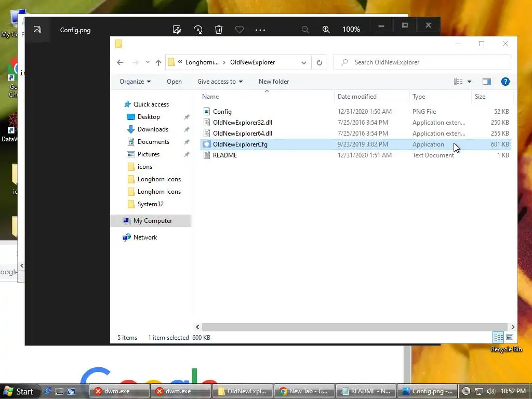The height and width of the screenshot is (399, 532).
Task: Sort by Name column header
Action: [267, 97]
